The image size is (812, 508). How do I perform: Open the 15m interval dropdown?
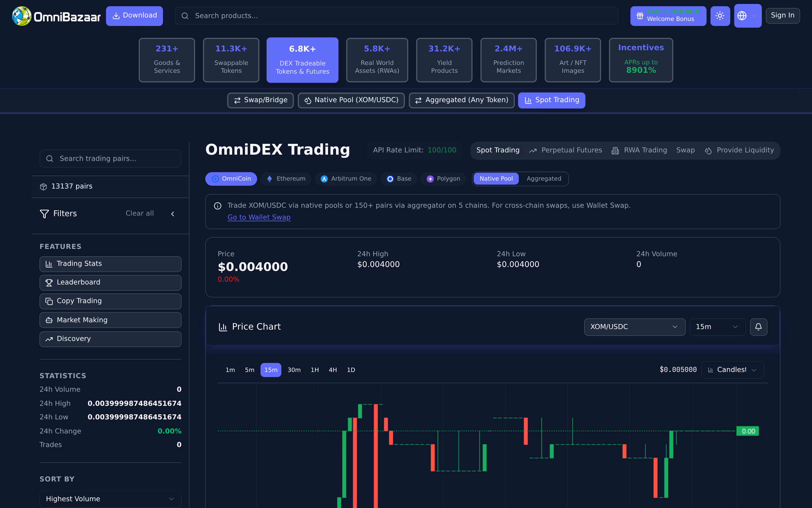(717, 327)
